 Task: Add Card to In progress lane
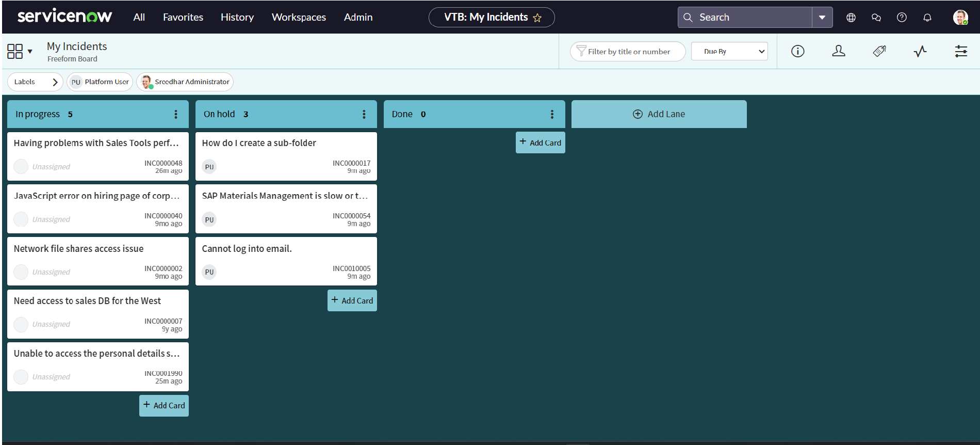(164, 406)
